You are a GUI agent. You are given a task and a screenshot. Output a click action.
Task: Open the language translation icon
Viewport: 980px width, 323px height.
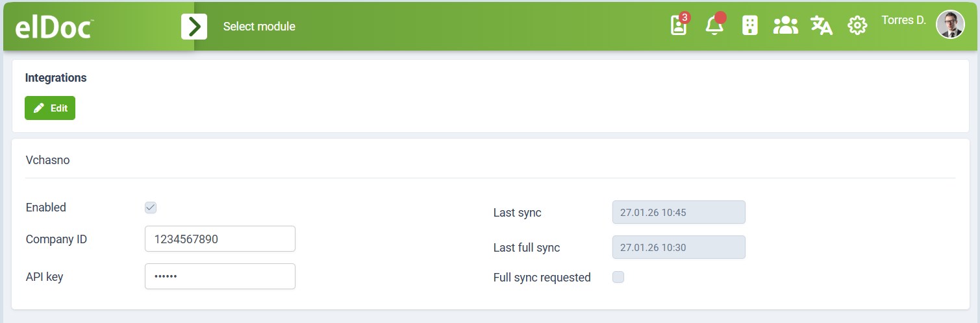click(822, 26)
